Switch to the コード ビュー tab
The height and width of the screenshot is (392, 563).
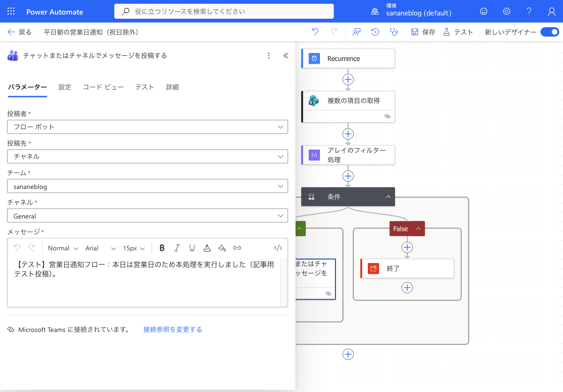pos(103,87)
